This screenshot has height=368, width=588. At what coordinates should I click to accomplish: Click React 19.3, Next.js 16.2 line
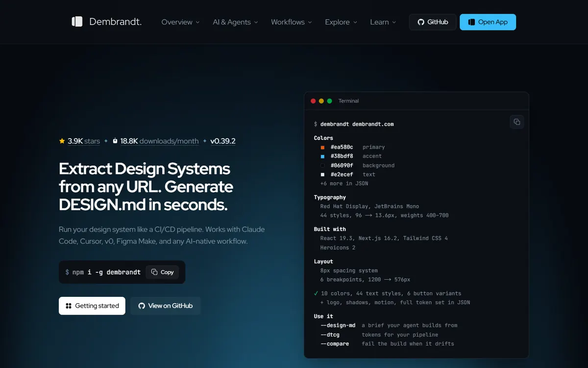coord(384,238)
